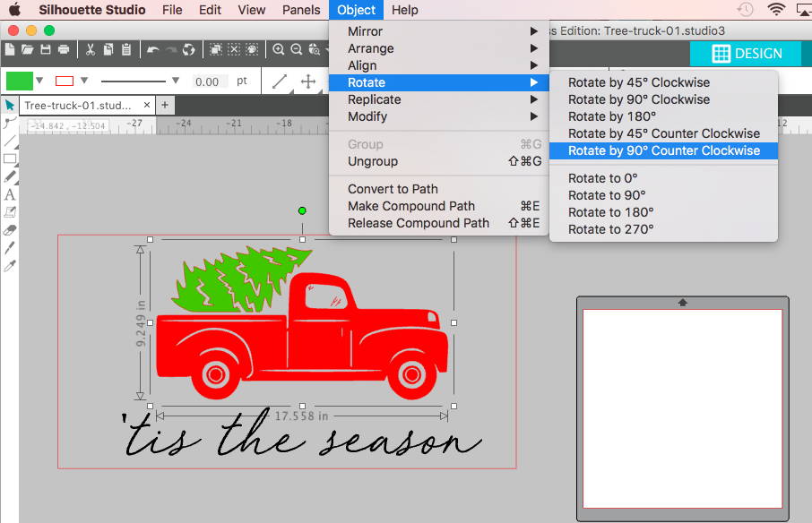
Task: Select Rotate by 45° Clockwise
Action: 663,82
